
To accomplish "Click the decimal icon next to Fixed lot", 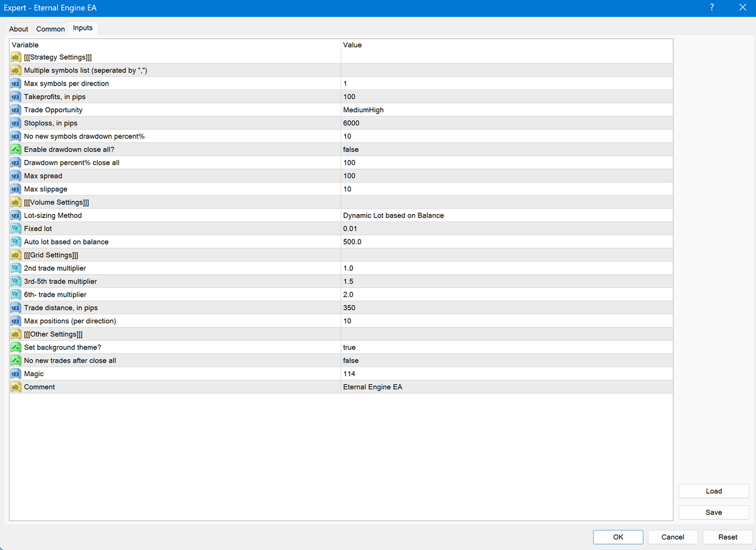I will [x=16, y=229].
